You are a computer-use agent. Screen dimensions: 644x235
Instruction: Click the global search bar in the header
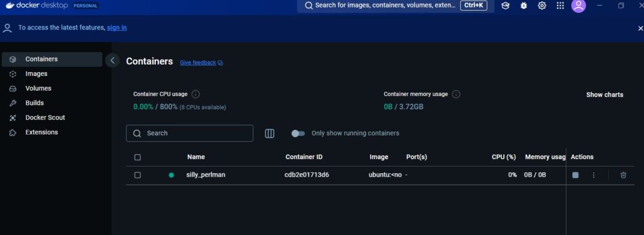point(396,6)
